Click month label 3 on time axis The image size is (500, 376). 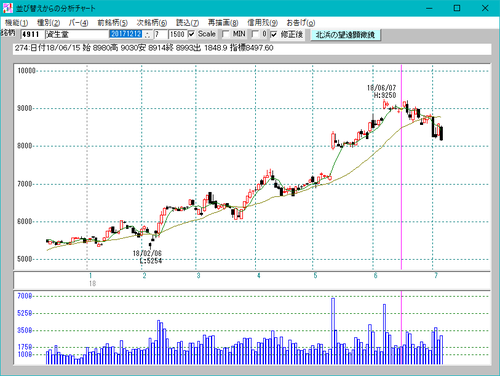coord(198,276)
